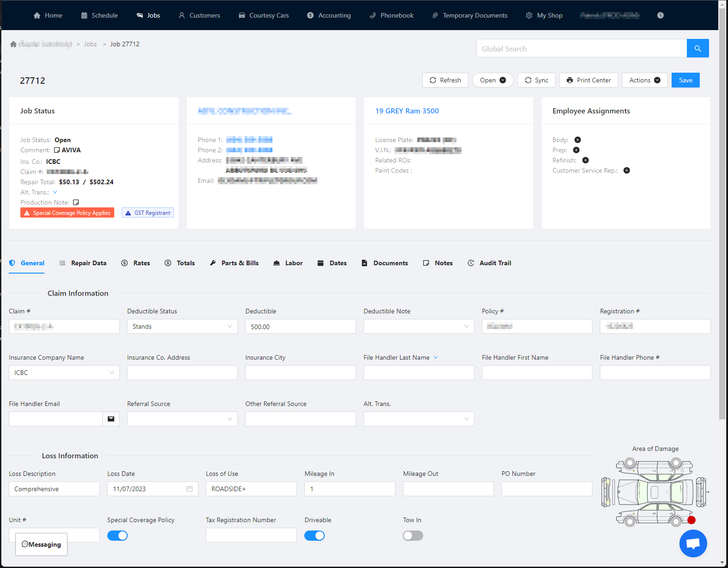Open the Messaging panel

click(42, 544)
